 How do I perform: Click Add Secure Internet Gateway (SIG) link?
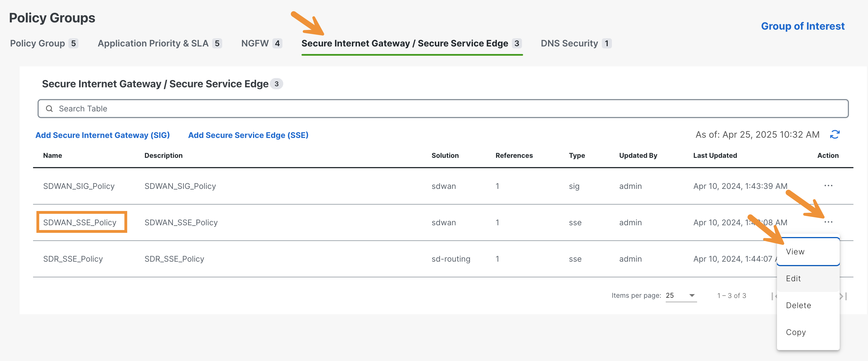click(x=103, y=135)
